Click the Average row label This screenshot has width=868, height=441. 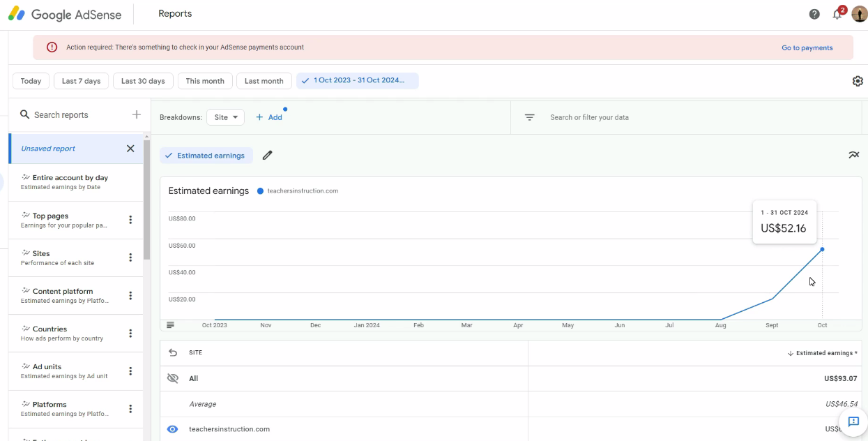[x=203, y=404]
